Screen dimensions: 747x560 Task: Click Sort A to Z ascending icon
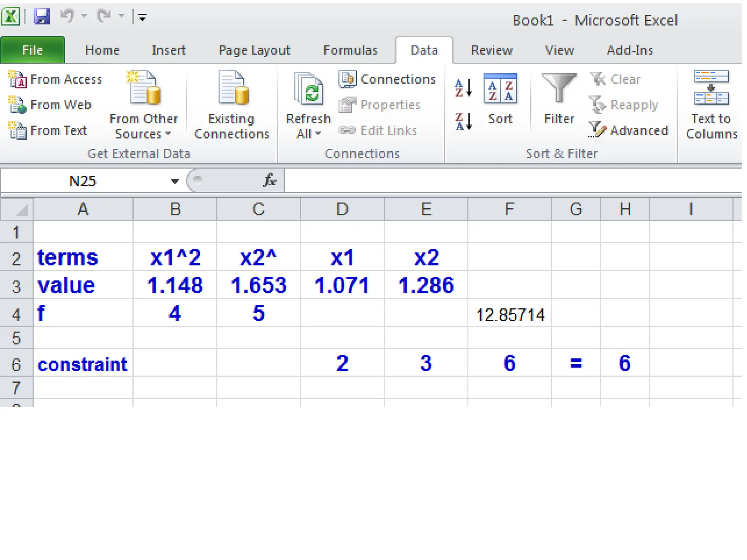tap(463, 88)
